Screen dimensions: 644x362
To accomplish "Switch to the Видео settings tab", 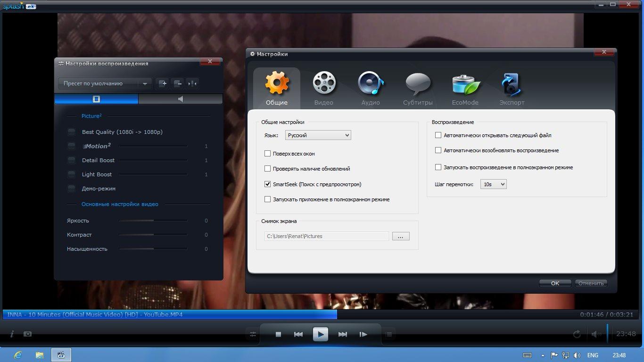I will 324,88.
